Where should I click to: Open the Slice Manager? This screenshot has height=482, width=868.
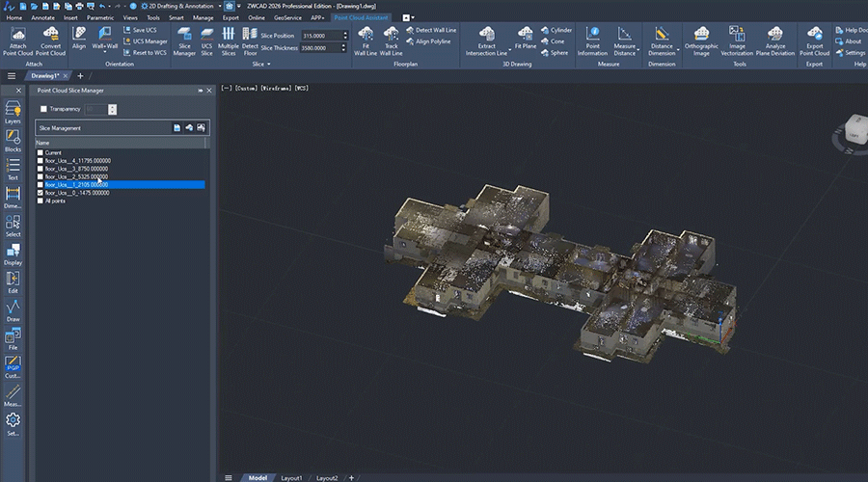[x=184, y=41]
